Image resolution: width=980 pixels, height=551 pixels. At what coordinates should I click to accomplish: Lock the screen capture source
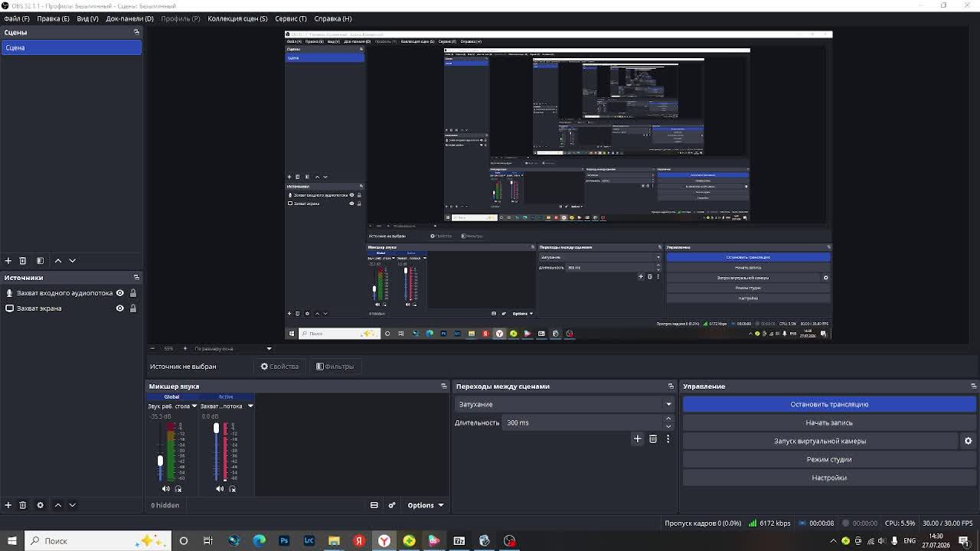[132, 308]
